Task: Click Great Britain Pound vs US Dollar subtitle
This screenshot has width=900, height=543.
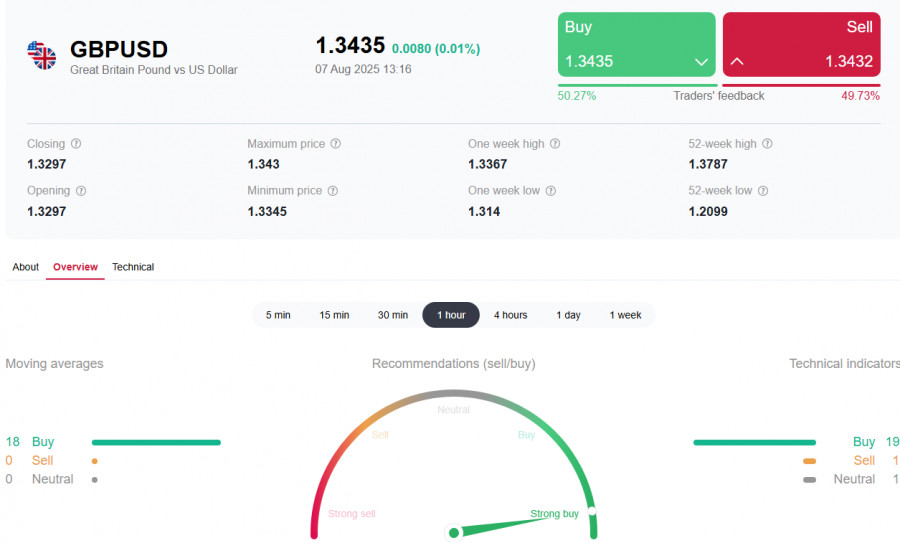Action: tap(154, 70)
